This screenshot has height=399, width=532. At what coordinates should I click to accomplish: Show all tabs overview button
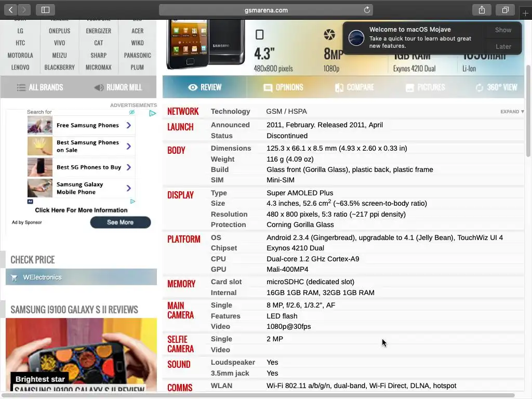pos(505,10)
